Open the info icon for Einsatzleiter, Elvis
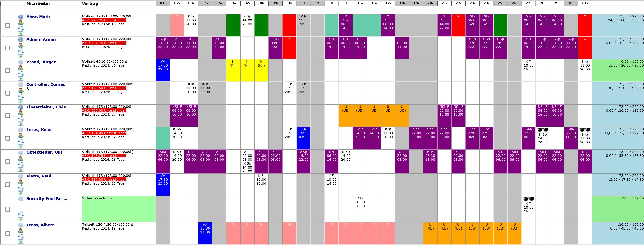 click(x=21, y=107)
